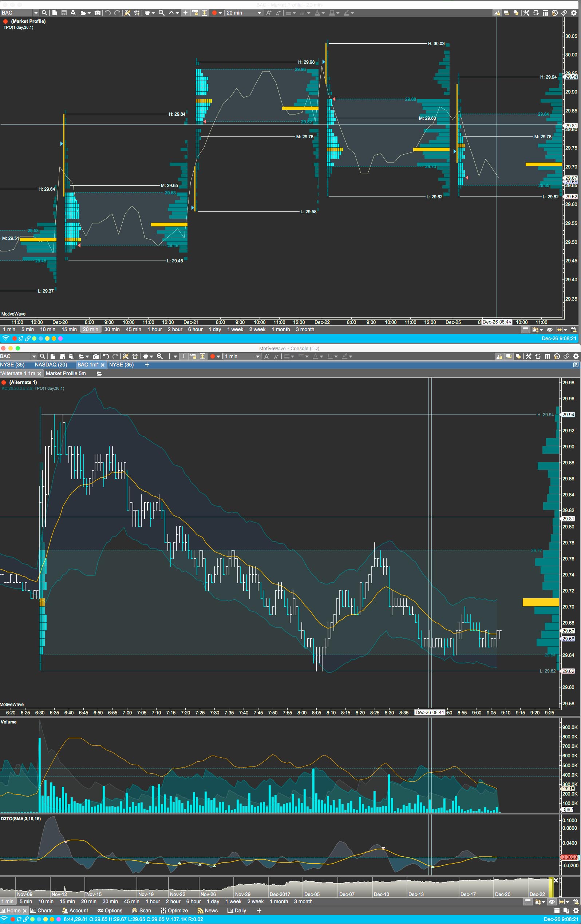Redo the action in the Market Profile window toolbar

118,13
